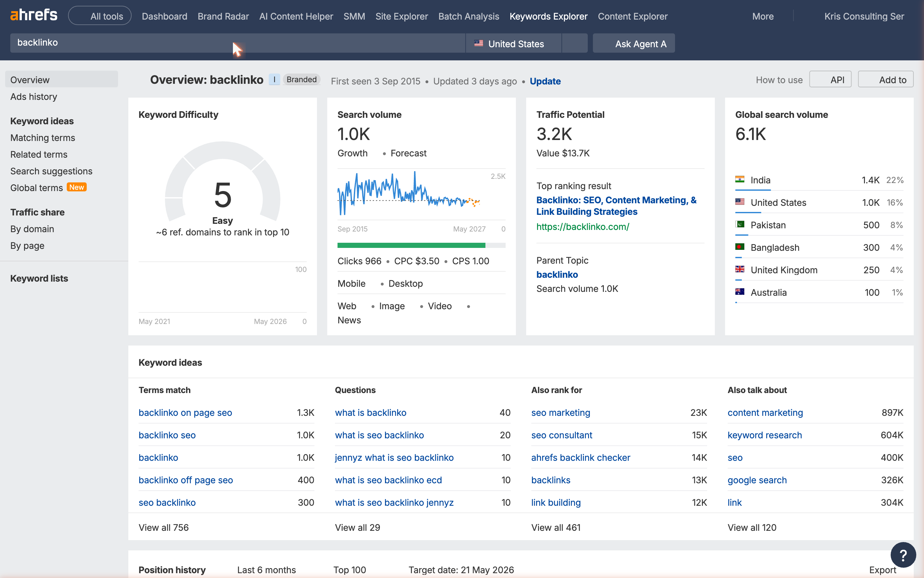Screen dimensions: 924x578
Task: Open Keyword lists in the sidebar
Action: point(39,278)
